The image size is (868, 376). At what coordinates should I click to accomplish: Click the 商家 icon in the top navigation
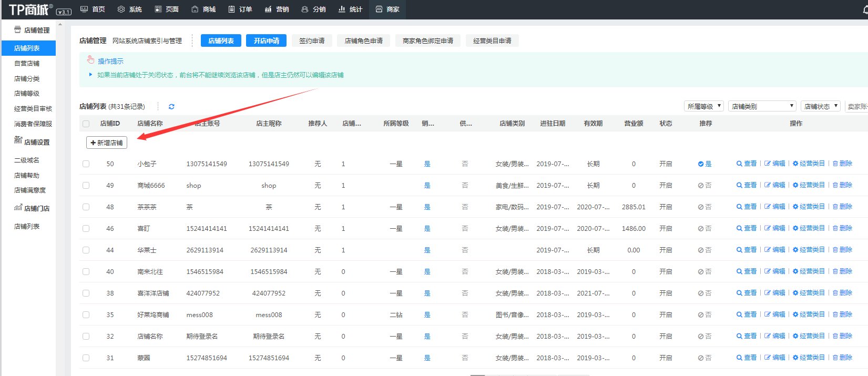tap(379, 9)
